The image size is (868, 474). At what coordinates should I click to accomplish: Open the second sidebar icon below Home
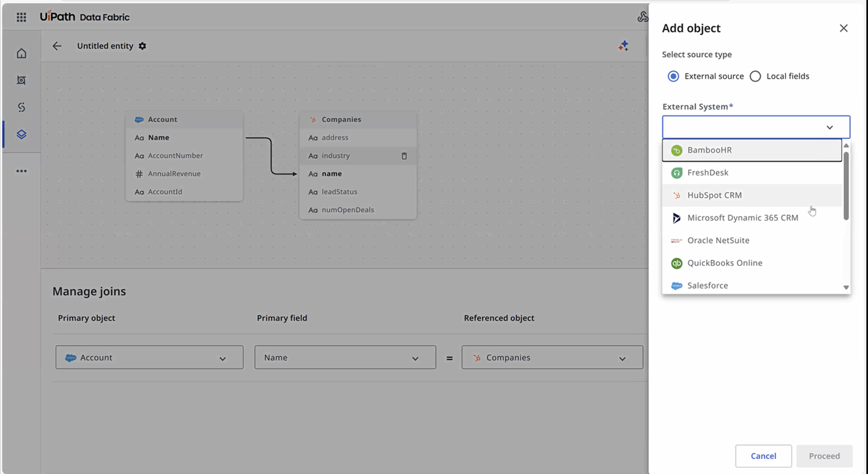click(x=21, y=80)
